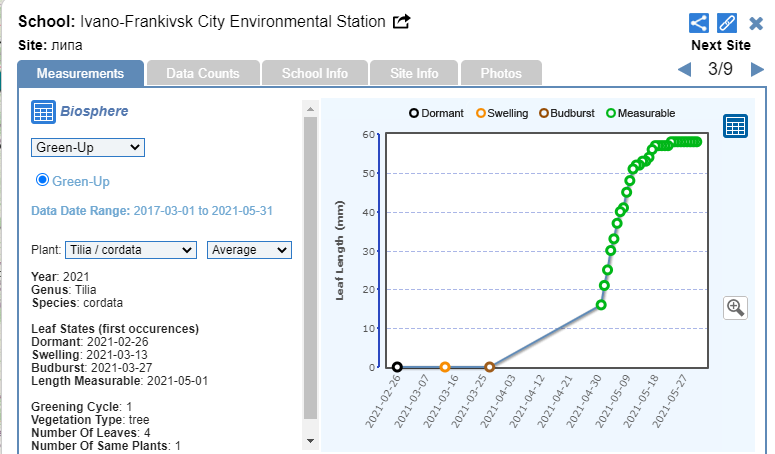Open the Green-Up protocol dropdown
This screenshot has height=454, width=775.
coord(87,148)
